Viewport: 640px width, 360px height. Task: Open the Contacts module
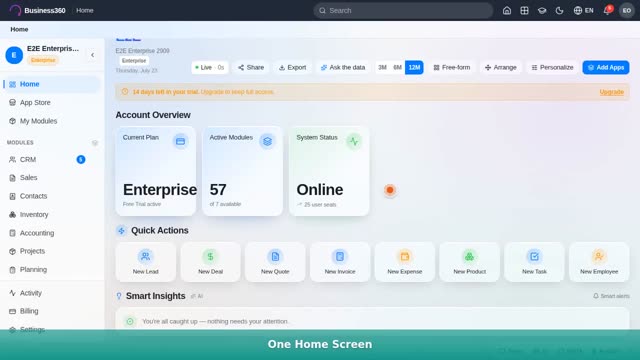51,196
